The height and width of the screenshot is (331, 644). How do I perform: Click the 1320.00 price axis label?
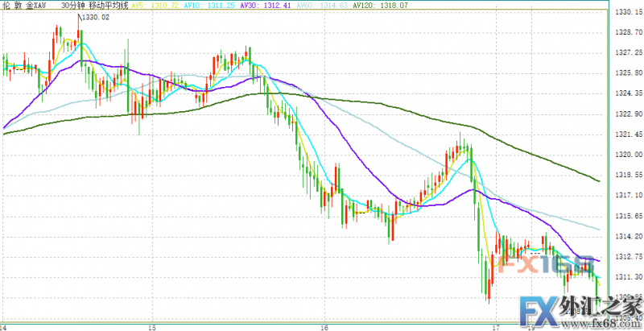point(625,155)
